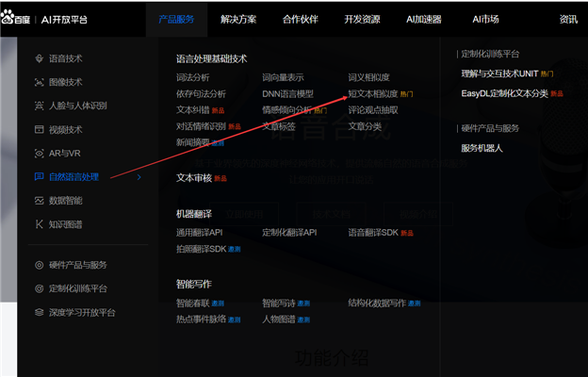Viewport: 588px width, 377px height.
Task: Open the 服务机器人 link
Action: pos(482,148)
